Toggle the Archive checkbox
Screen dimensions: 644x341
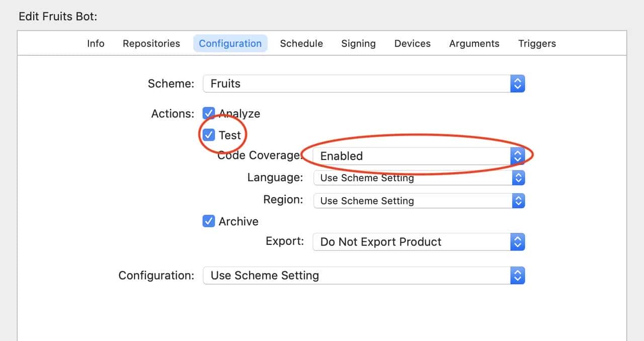[209, 221]
